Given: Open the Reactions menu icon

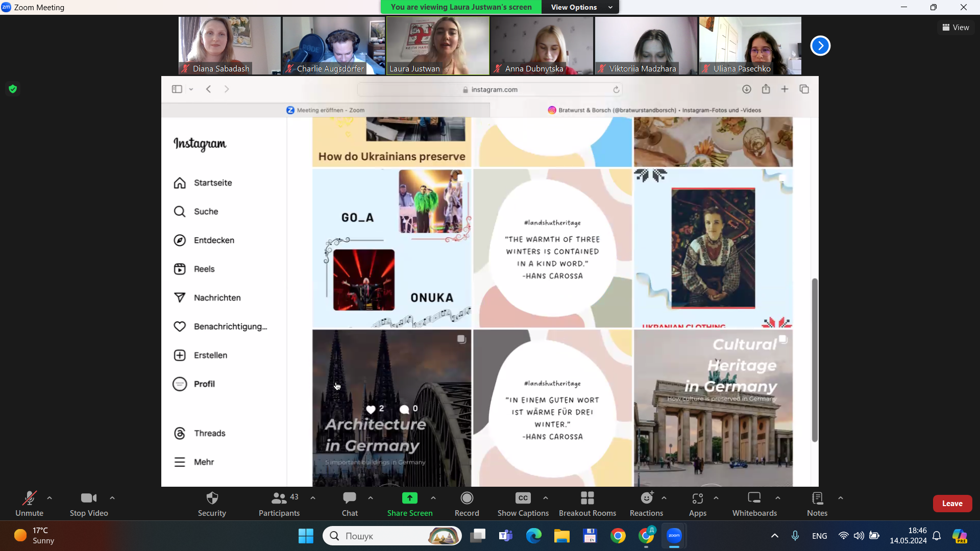Looking at the screenshot, I should click(646, 498).
